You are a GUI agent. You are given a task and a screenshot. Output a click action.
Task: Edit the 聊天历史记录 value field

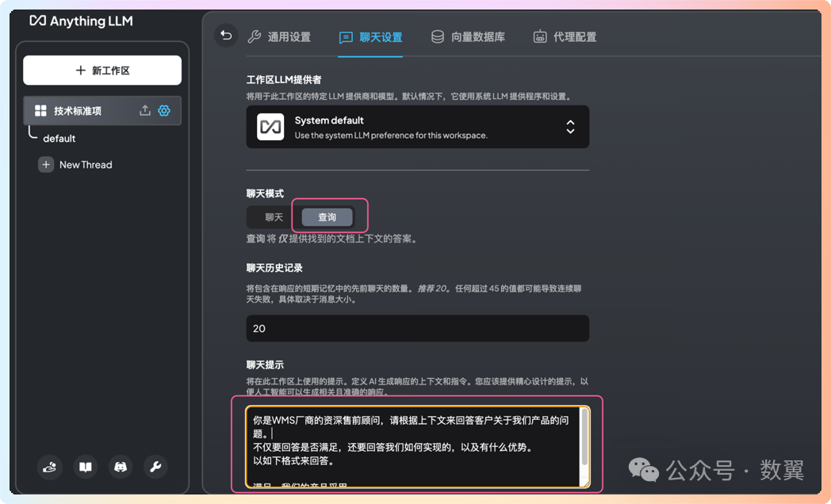(x=417, y=328)
